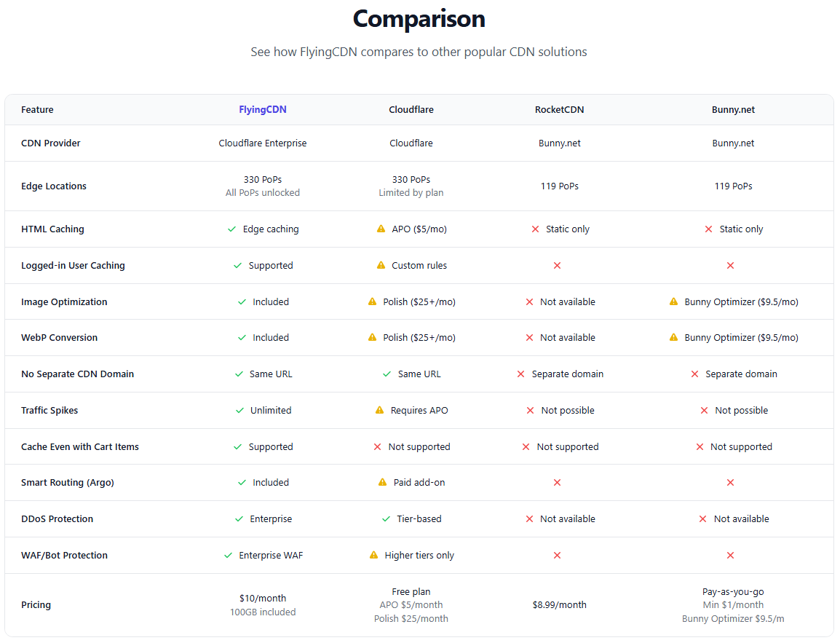Select the Bunny.net column header

(733, 109)
